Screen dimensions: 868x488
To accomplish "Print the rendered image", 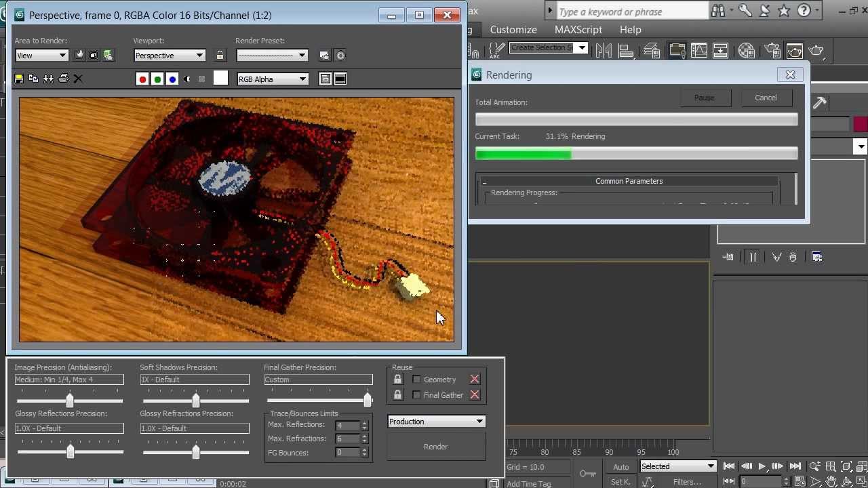I will pyautogui.click(x=63, y=79).
